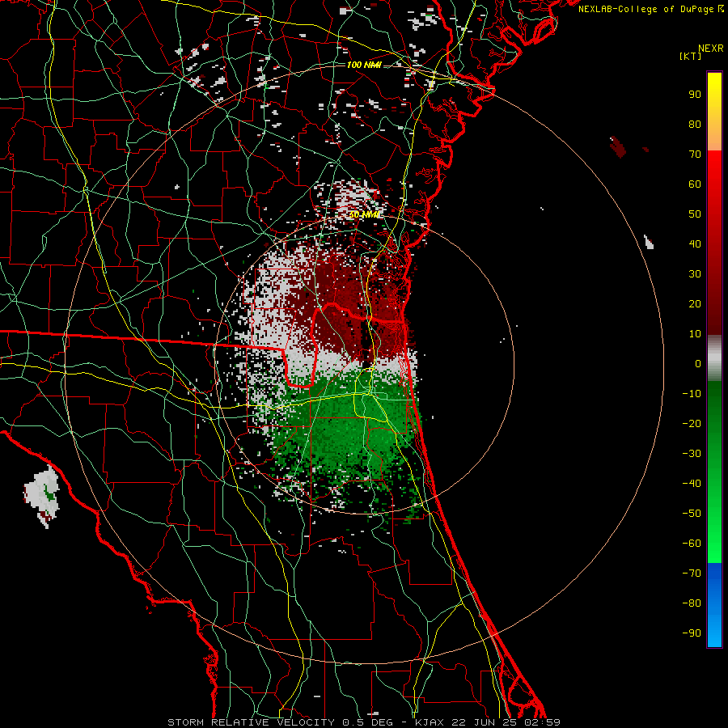Click the 100 NMI range ring label
Image resolution: width=728 pixels, height=728 pixels.
pos(363,65)
